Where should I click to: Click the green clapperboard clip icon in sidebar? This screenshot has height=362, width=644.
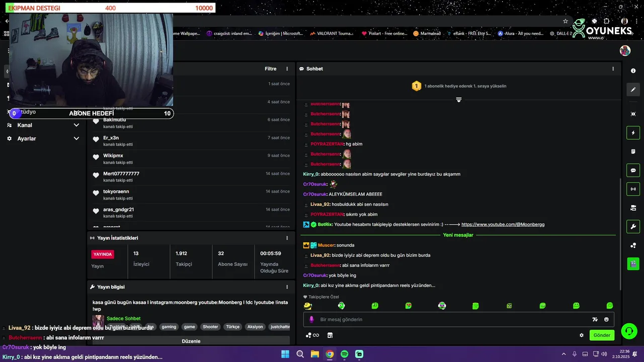point(633,263)
